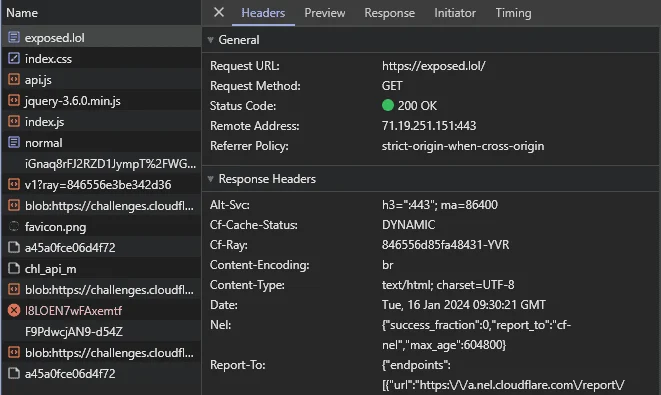Select the api.js request
The height and width of the screenshot is (395, 661).
[x=101, y=79]
